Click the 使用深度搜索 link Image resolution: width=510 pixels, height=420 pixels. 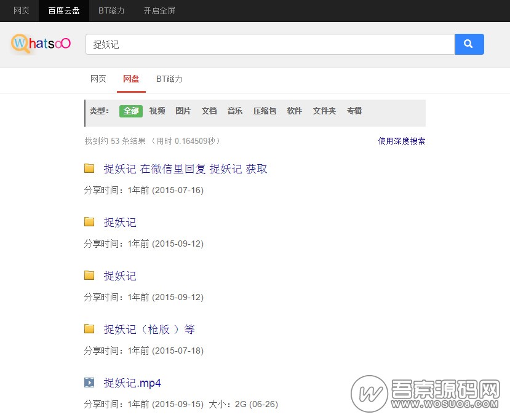[401, 141]
